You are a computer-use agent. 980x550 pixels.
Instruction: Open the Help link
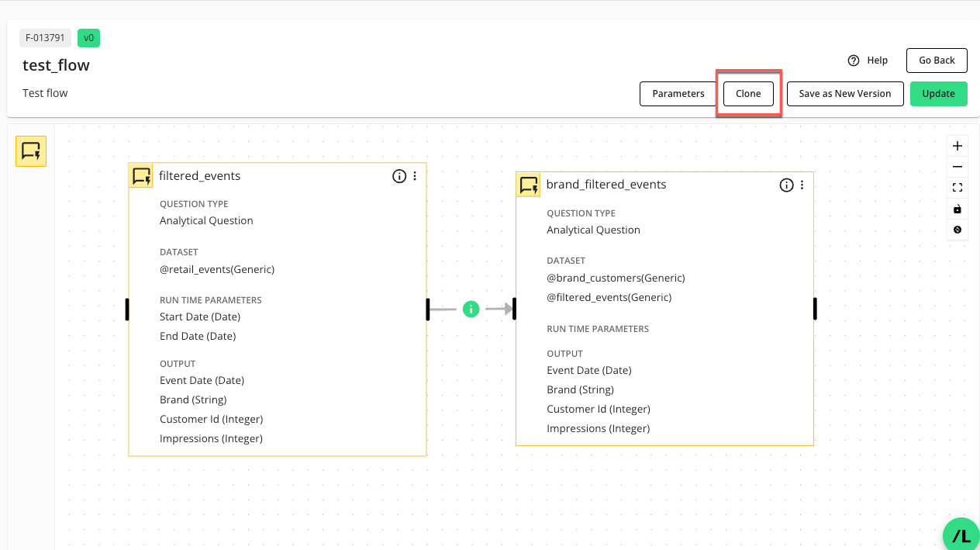[868, 61]
